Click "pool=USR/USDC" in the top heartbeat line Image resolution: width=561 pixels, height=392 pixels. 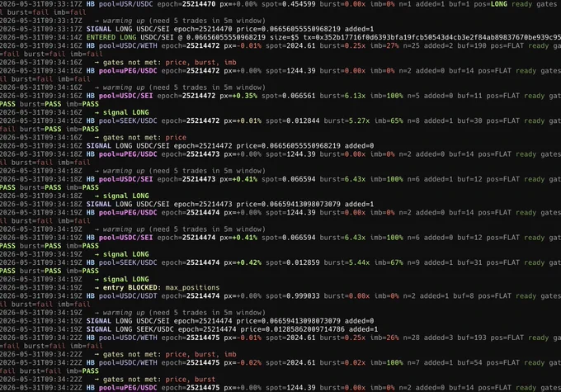pyautogui.click(x=125, y=4)
